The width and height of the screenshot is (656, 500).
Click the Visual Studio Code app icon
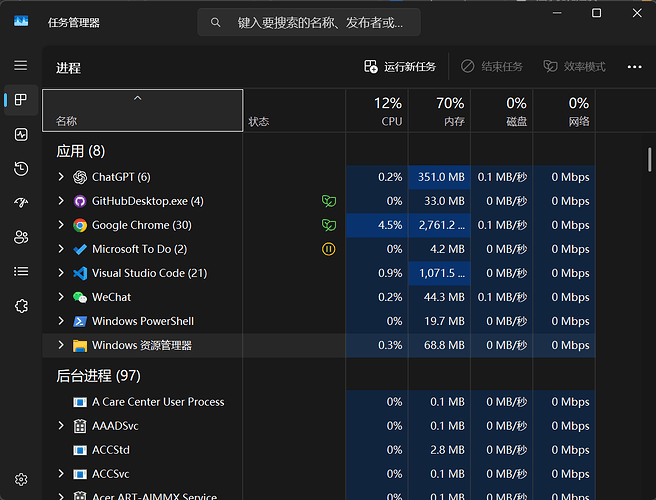click(80, 273)
